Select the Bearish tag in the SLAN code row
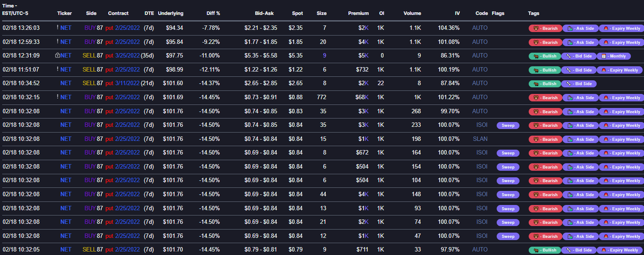Image resolution: width=644 pixels, height=255 pixels. pyautogui.click(x=544, y=139)
